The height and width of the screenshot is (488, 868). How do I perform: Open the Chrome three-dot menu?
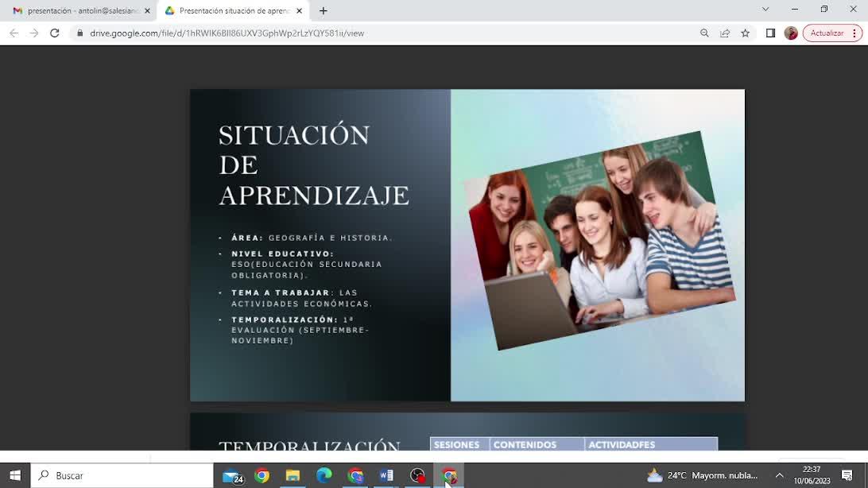856,33
